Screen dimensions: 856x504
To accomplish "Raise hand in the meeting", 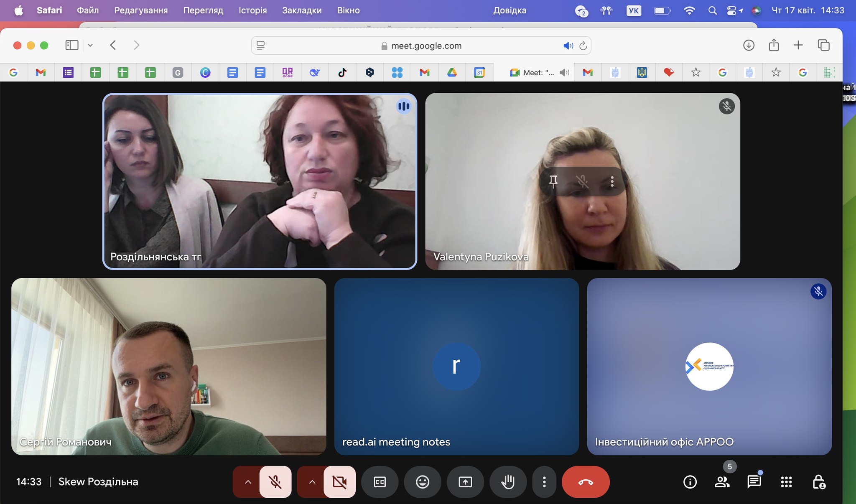I will click(x=508, y=482).
